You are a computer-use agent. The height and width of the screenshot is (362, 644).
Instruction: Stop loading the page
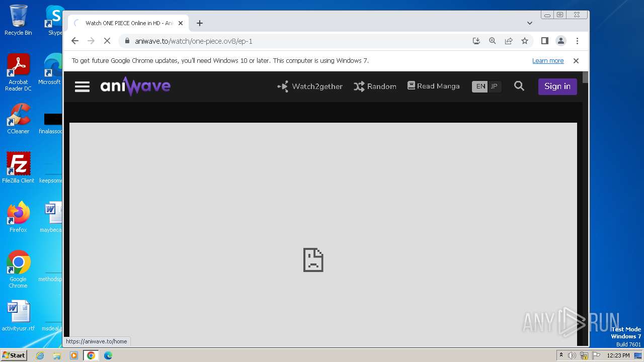pos(107,41)
